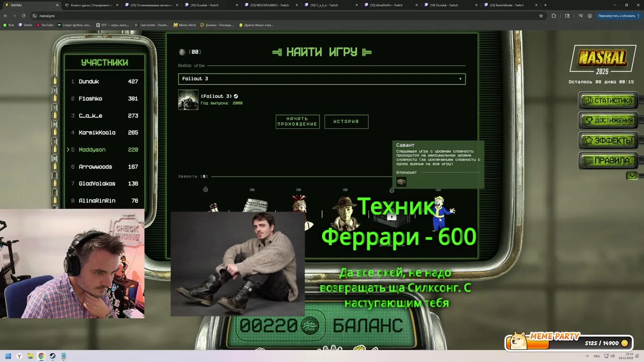Switch to the Отслеживаемые активные tab

point(151,5)
